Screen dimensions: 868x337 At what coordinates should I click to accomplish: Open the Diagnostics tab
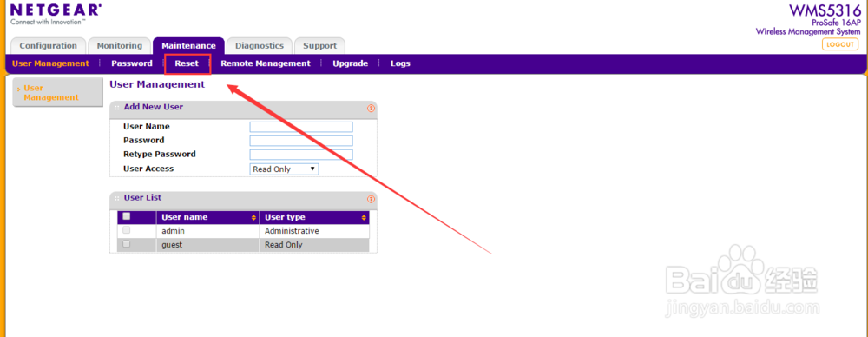click(260, 46)
